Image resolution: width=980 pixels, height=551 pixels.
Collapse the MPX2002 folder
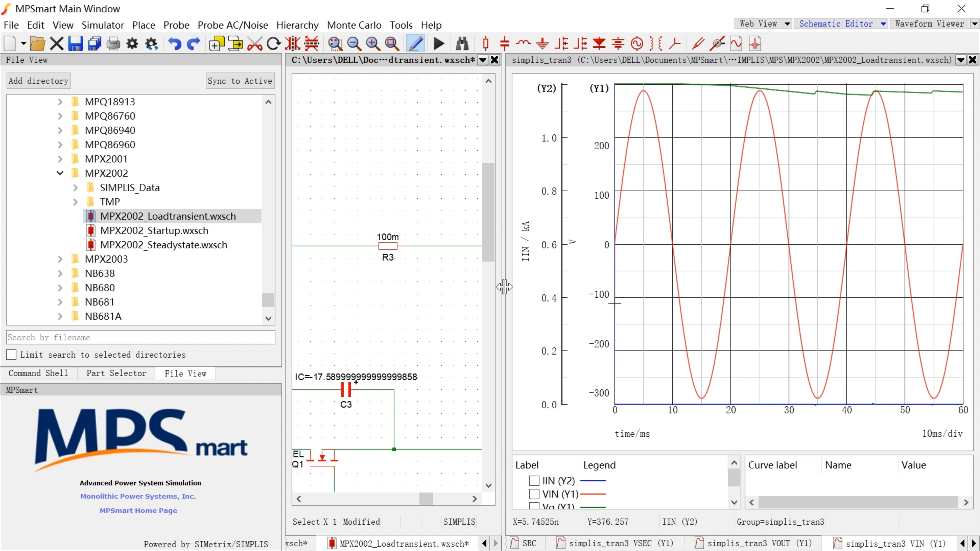click(x=60, y=173)
